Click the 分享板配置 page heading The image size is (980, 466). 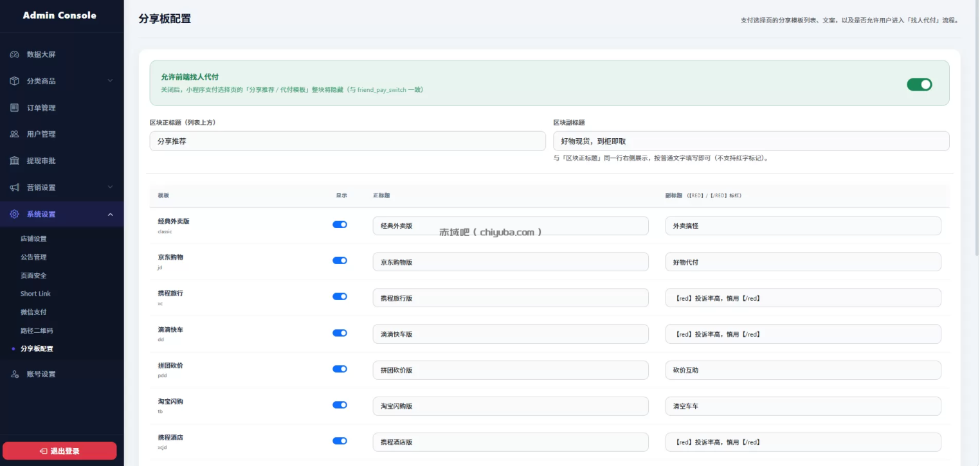pyautogui.click(x=165, y=19)
